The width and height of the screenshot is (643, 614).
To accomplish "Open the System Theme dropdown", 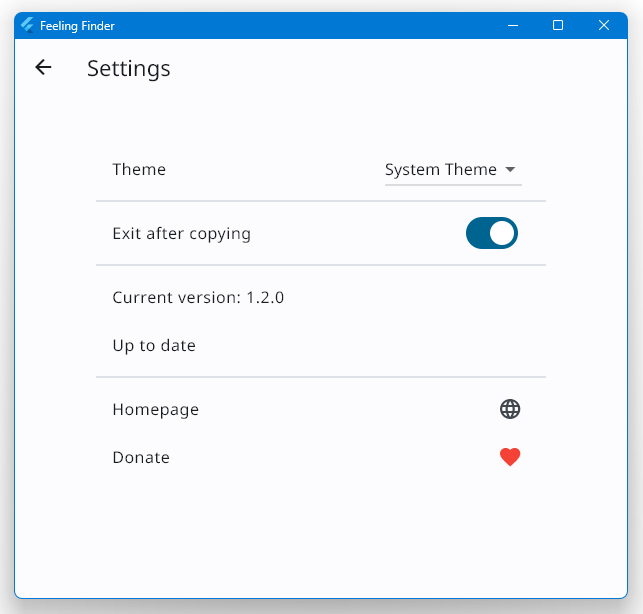I will click(x=453, y=170).
